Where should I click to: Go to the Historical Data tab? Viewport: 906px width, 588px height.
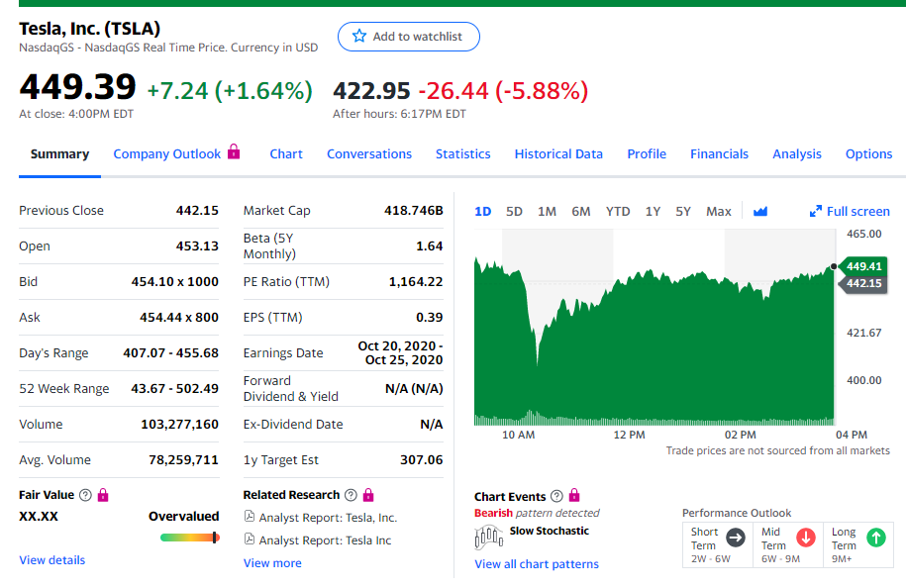click(x=558, y=153)
